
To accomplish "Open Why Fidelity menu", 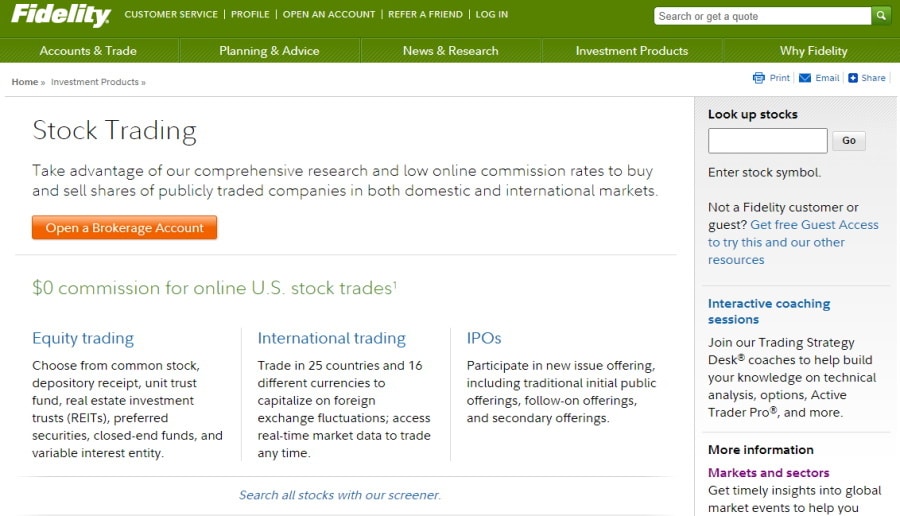I will coord(813,51).
